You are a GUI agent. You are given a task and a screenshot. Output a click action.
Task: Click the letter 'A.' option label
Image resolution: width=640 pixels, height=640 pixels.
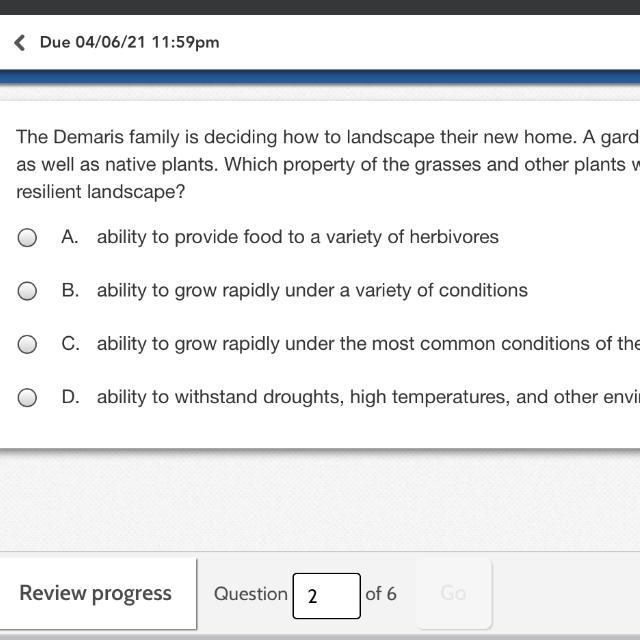[x=70, y=237]
